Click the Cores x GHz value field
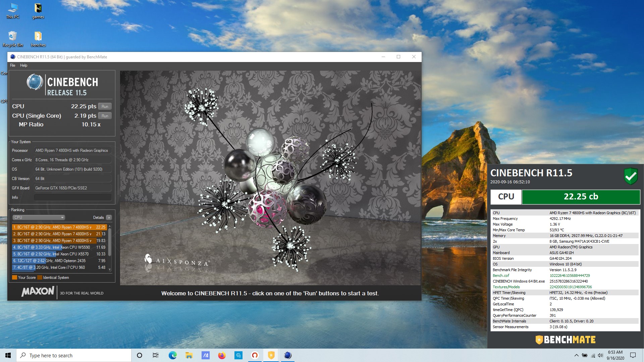The height and width of the screenshot is (362, 644). point(72,160)
